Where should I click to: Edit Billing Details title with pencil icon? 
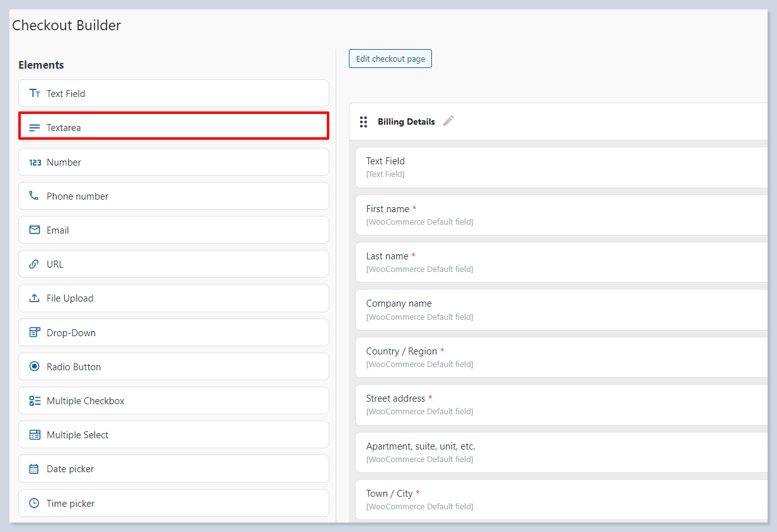coord(448,121)
